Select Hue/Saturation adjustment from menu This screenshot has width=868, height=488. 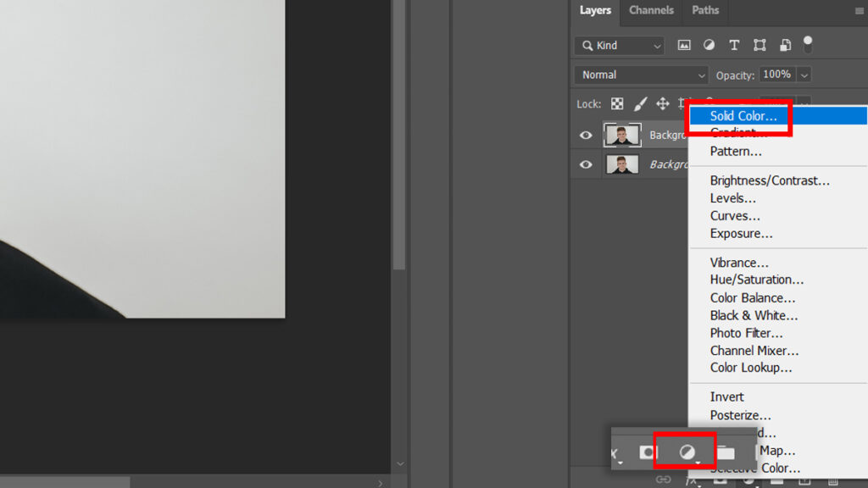(x=757, y=280)
